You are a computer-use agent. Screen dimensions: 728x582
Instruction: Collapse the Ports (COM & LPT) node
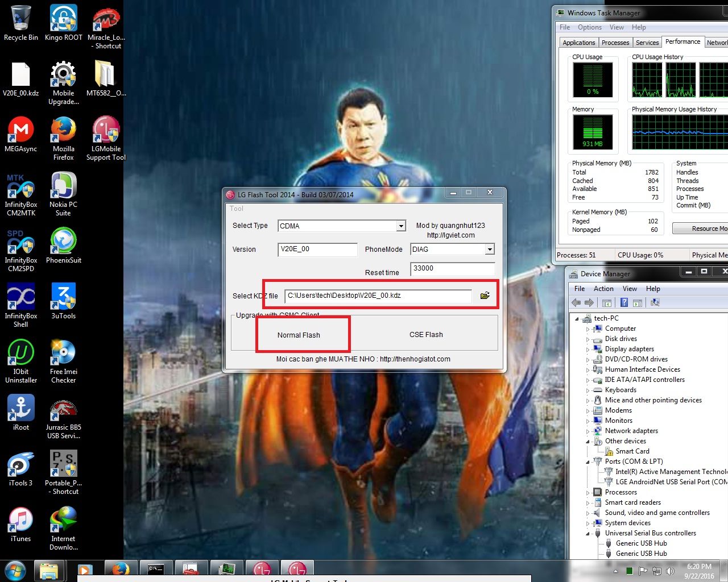(588, 462)
